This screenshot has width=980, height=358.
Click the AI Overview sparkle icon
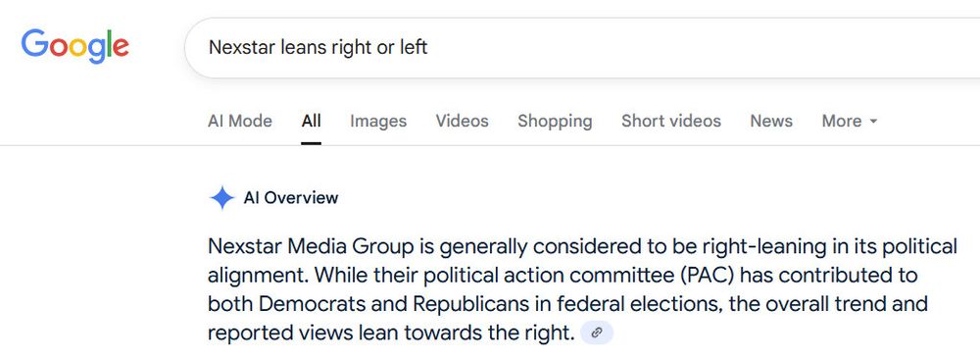(221, 198)
